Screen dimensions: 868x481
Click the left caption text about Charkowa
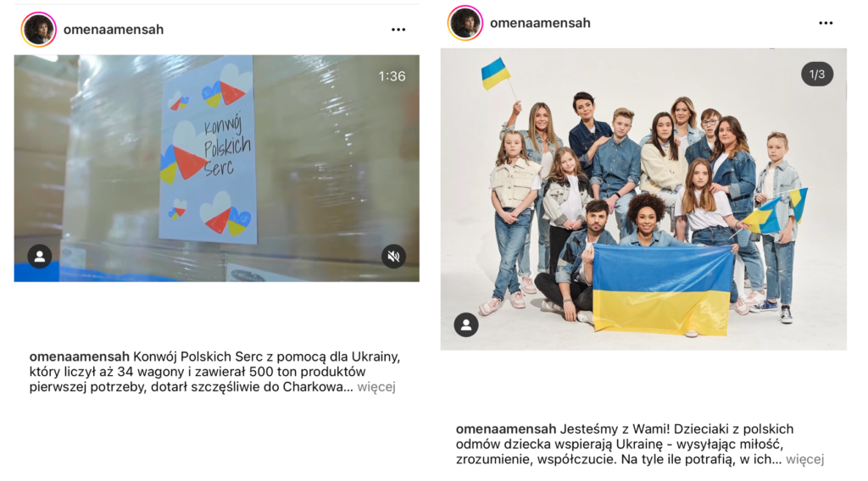click(214, 372)
